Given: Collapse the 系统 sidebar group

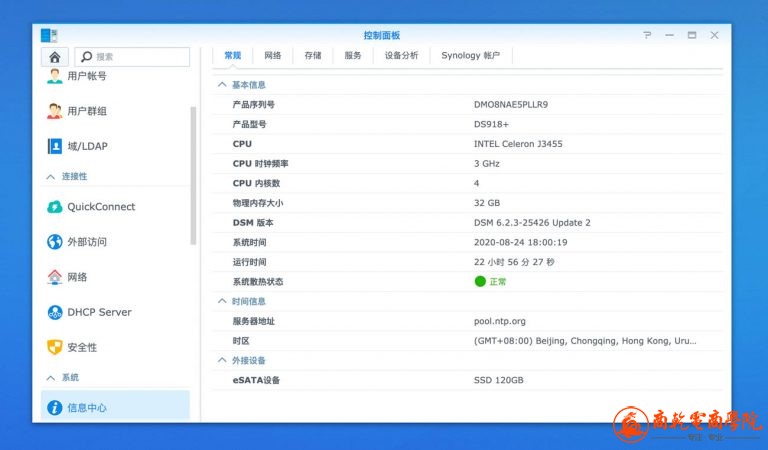Looking at the screenshot, I should point(50,378).
